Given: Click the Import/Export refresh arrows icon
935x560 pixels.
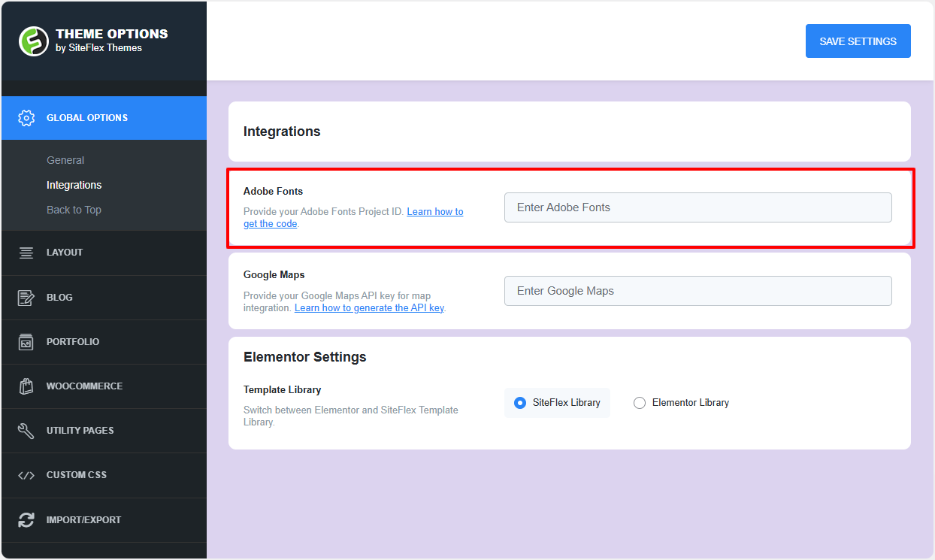Looking at the screenshot, I should 26,520.
